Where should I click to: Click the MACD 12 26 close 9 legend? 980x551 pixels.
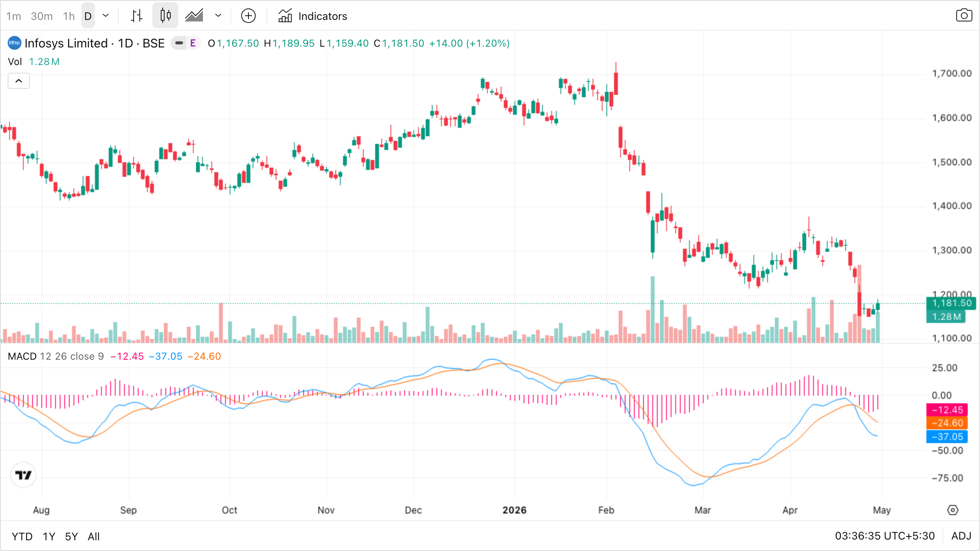click(x=56, y=356)
